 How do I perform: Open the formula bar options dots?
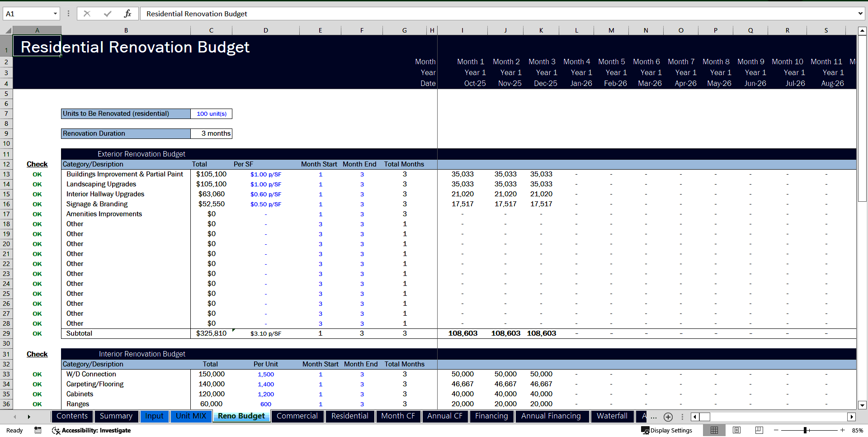point(68,14)
